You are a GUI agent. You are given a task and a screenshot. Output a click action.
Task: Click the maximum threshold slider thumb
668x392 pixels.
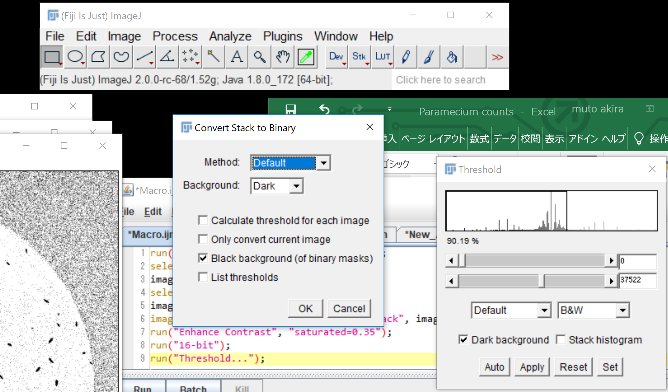point(542,280)
